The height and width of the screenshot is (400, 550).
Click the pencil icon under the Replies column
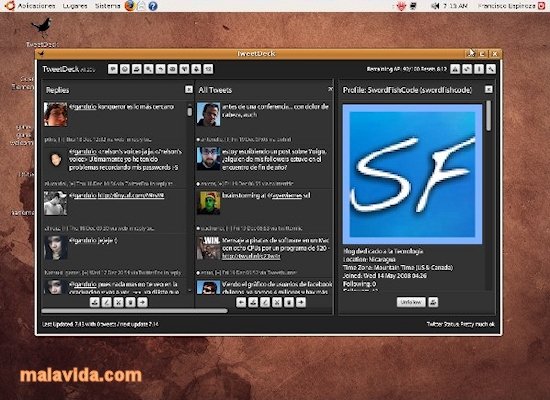(106, 302)
